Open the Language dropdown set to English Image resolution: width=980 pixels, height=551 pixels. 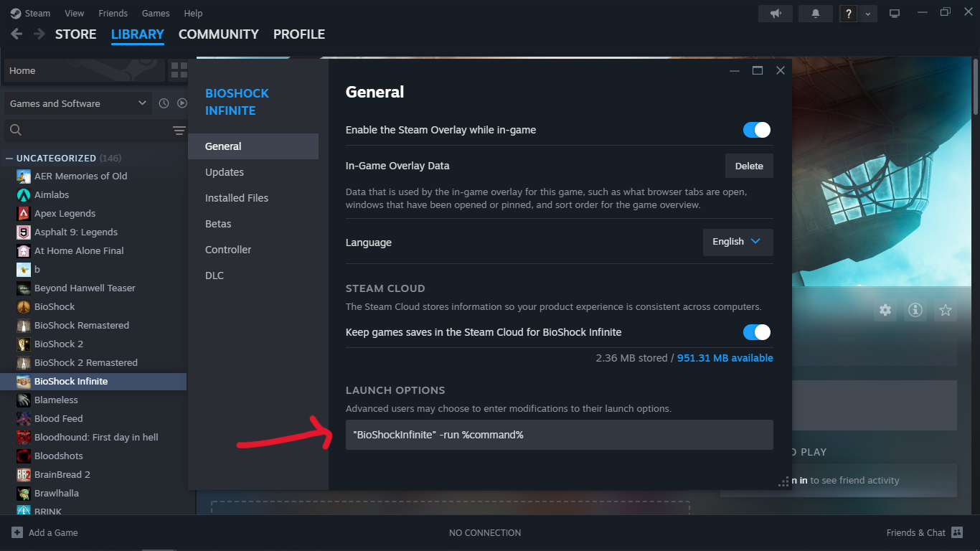click(x=738, y=242)
